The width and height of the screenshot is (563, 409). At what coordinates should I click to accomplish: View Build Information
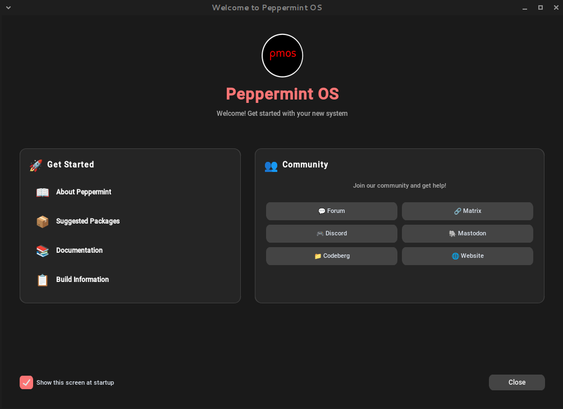[x=83, y=279]
